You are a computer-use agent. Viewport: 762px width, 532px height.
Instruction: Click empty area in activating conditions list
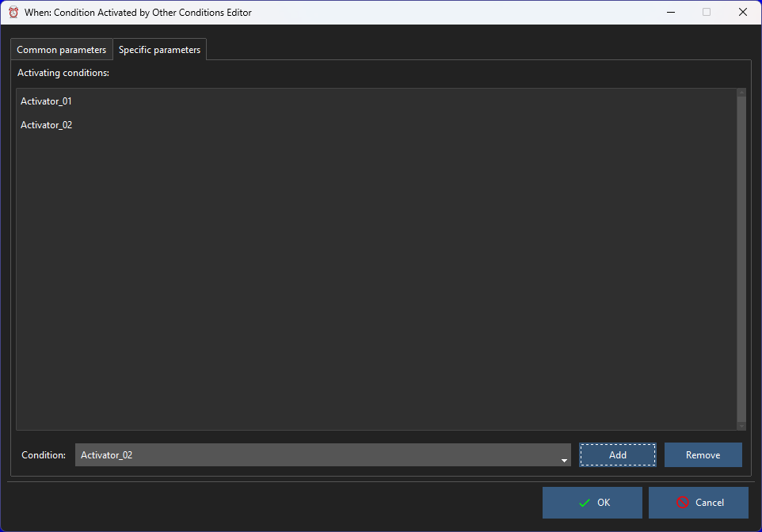pyautogui.click(x=372, y=277)
